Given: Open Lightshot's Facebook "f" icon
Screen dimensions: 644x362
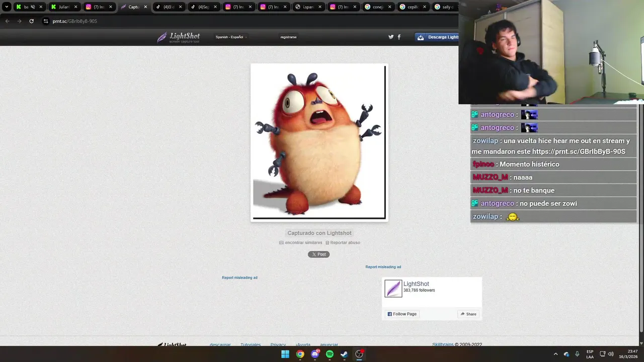Looking at the screenshot, I should [x=399, y=37].
